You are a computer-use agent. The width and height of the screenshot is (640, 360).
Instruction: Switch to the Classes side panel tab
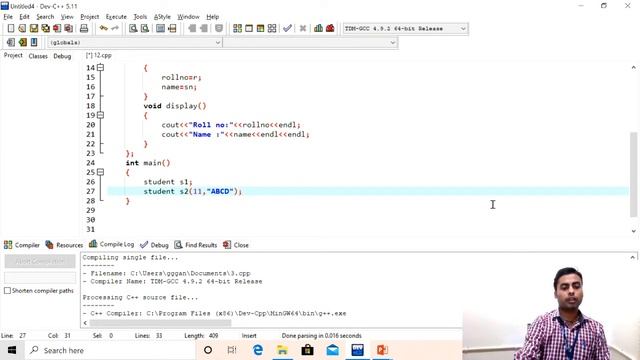(38, 56)
